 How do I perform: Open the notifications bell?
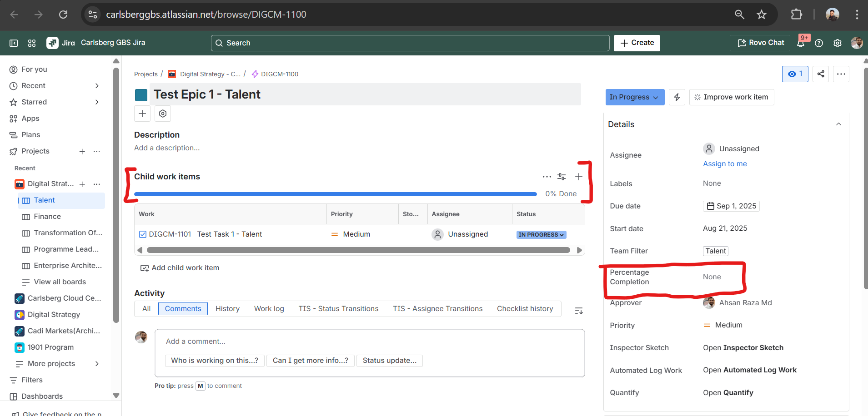[x=801, y=43]
